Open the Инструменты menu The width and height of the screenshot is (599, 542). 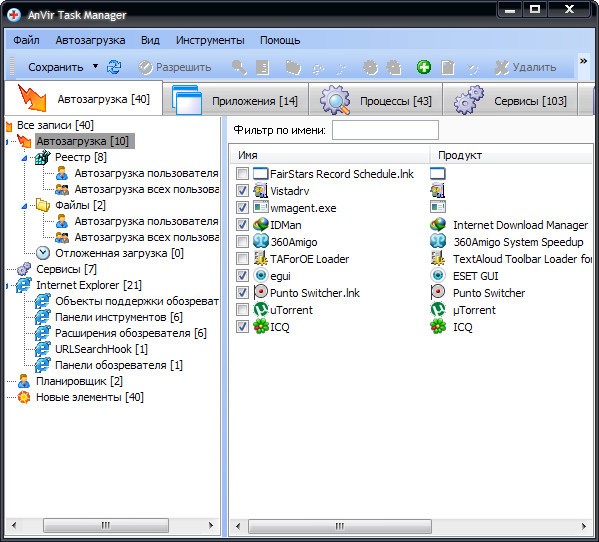[x=210, y=40]
